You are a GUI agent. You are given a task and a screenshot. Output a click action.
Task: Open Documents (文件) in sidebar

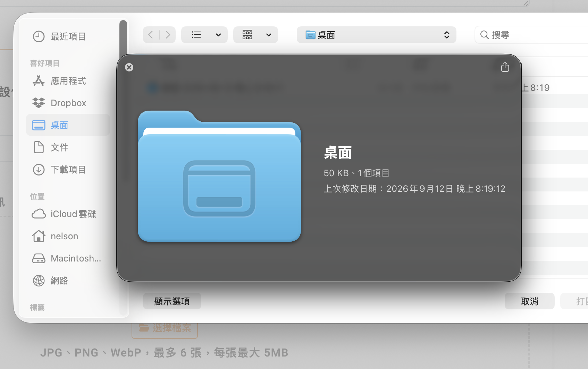(x=68, y=147)
